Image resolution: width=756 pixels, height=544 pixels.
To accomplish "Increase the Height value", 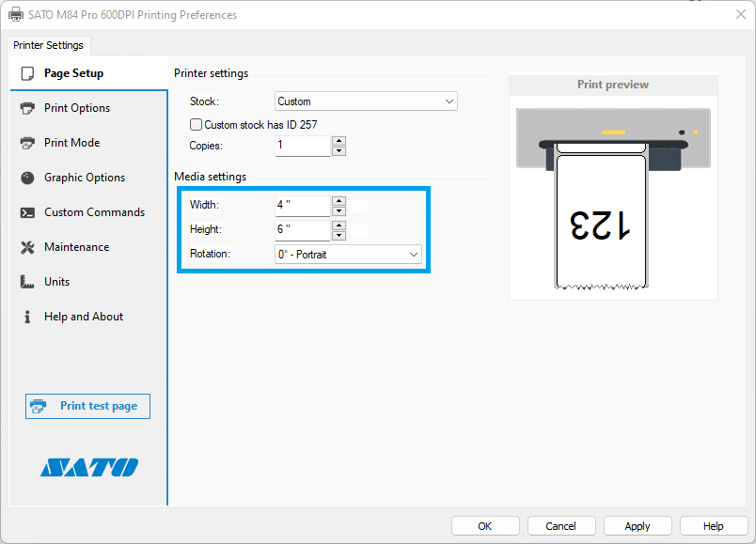I will 339,225.
